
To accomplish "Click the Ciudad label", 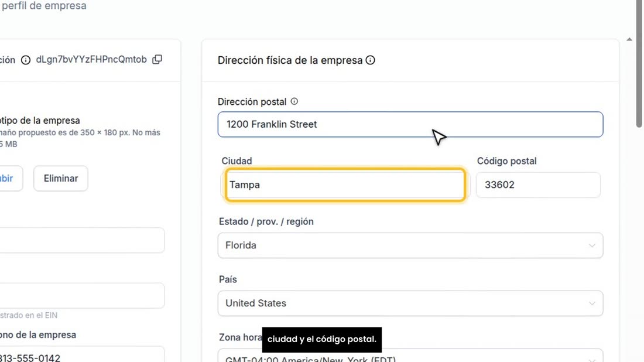I will [237, 161].
